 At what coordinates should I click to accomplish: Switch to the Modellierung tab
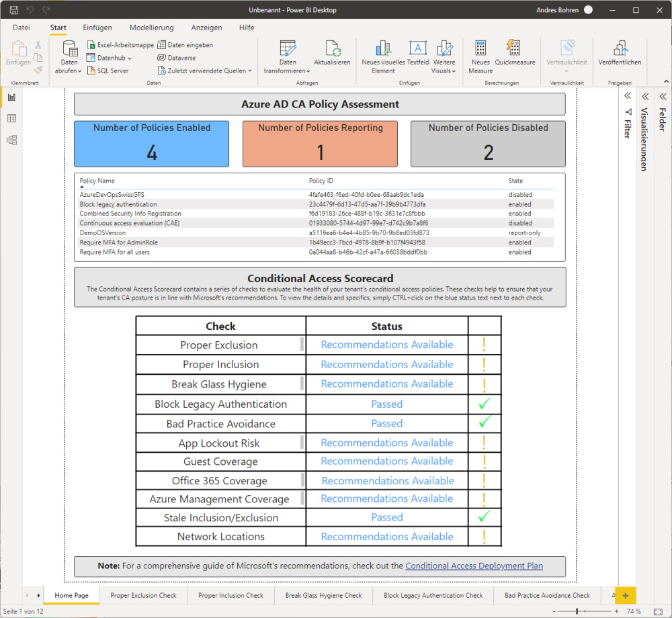(x=152, y=28)
